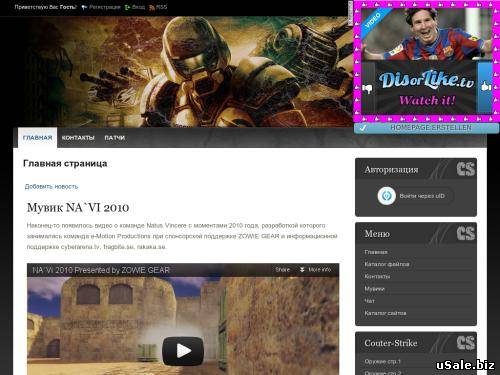This screenshot has height=375, width=500.
Task: Click the login arrow icon in top bar
Action: [127, 7]
